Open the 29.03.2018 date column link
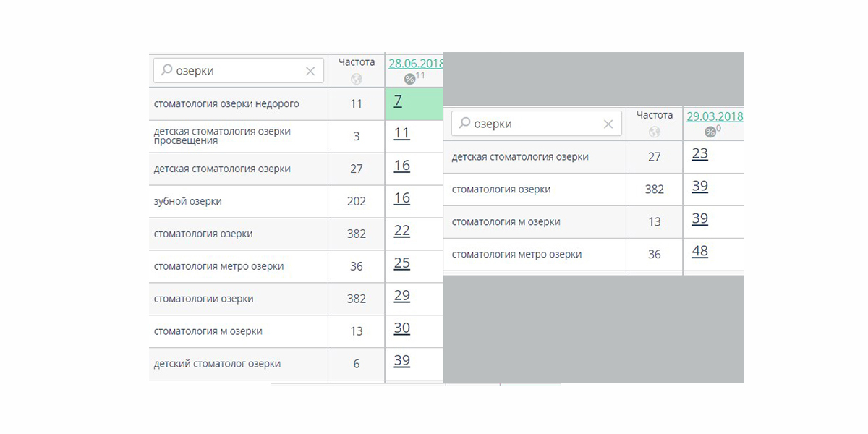 [x=715, y=116]
